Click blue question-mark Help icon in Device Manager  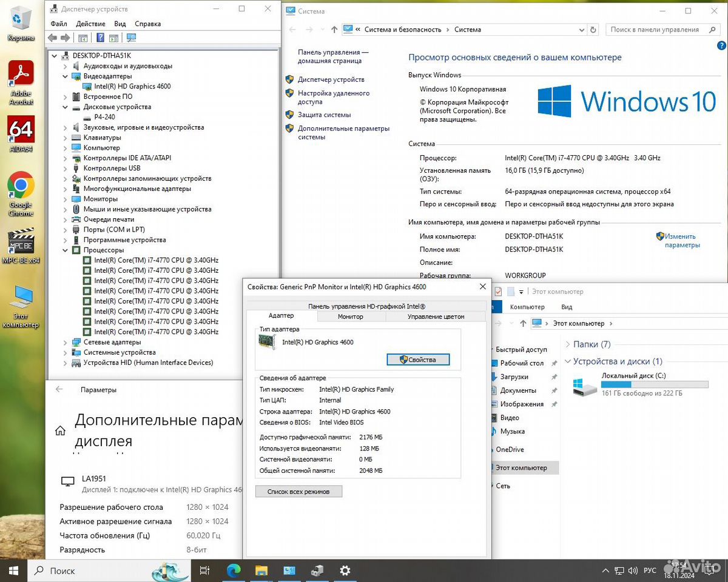100,38
